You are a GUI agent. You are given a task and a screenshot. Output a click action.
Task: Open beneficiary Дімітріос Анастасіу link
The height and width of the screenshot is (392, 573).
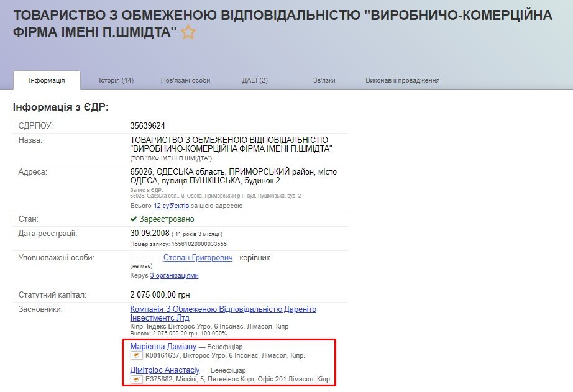165,370
